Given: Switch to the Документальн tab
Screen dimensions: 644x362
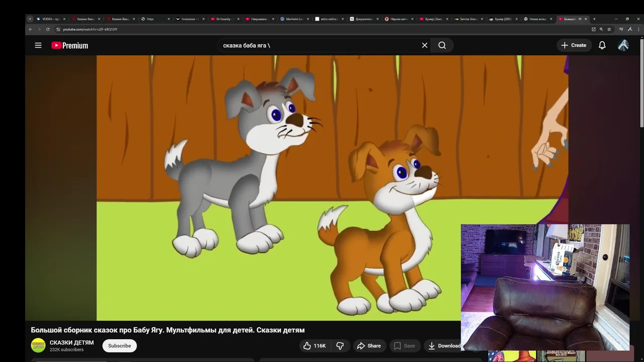Looking at the screenshot, I should tap(364, 19).
